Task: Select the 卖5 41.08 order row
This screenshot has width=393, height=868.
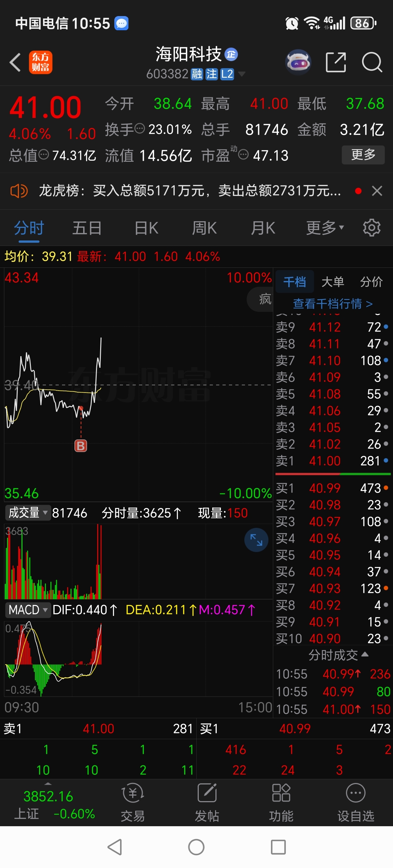Action: coord(332,394)
